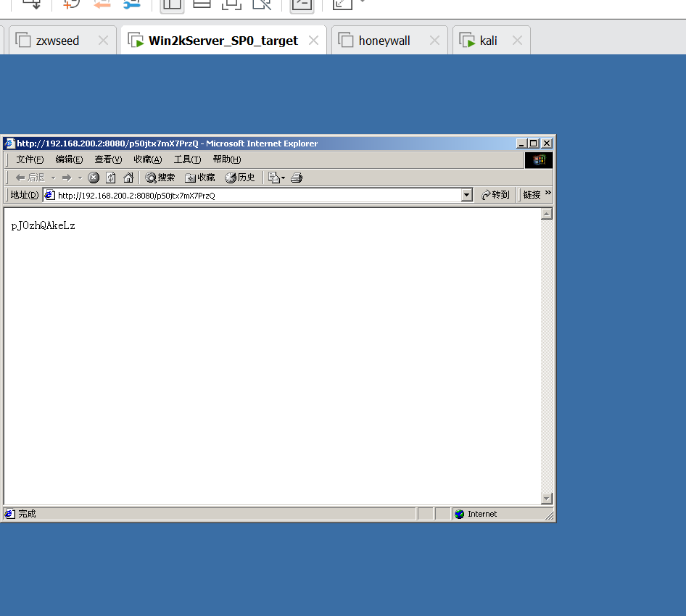Close the honeywall tab
This screenshot has height=616, width=686.
tap(434, 41)
